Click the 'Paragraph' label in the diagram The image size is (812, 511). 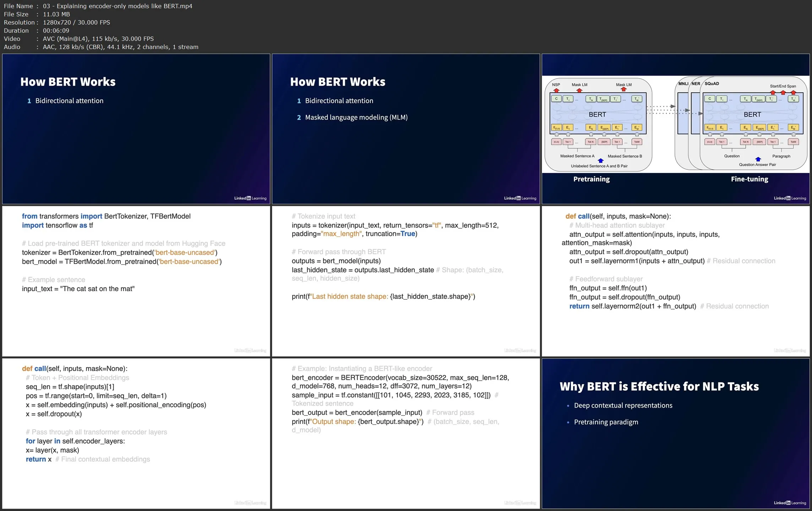781,156
